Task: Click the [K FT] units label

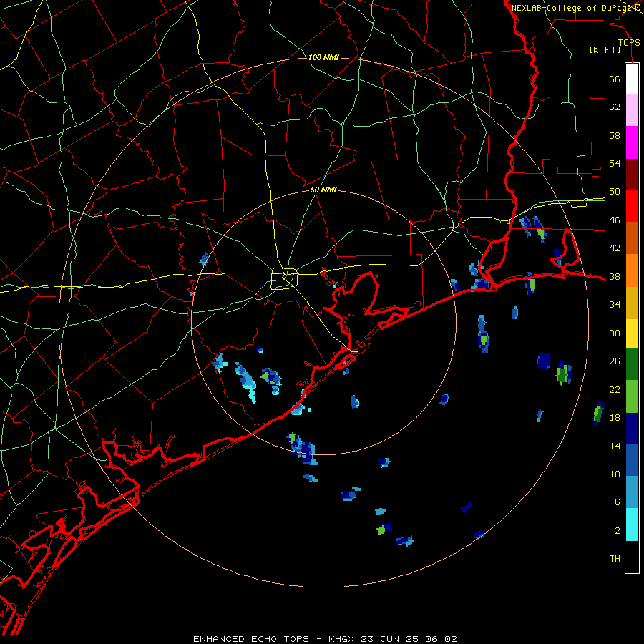Action: 605,49
